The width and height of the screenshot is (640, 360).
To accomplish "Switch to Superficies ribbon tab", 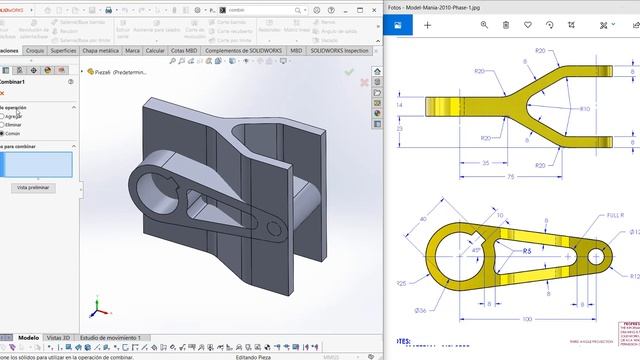I will [63, 51].
